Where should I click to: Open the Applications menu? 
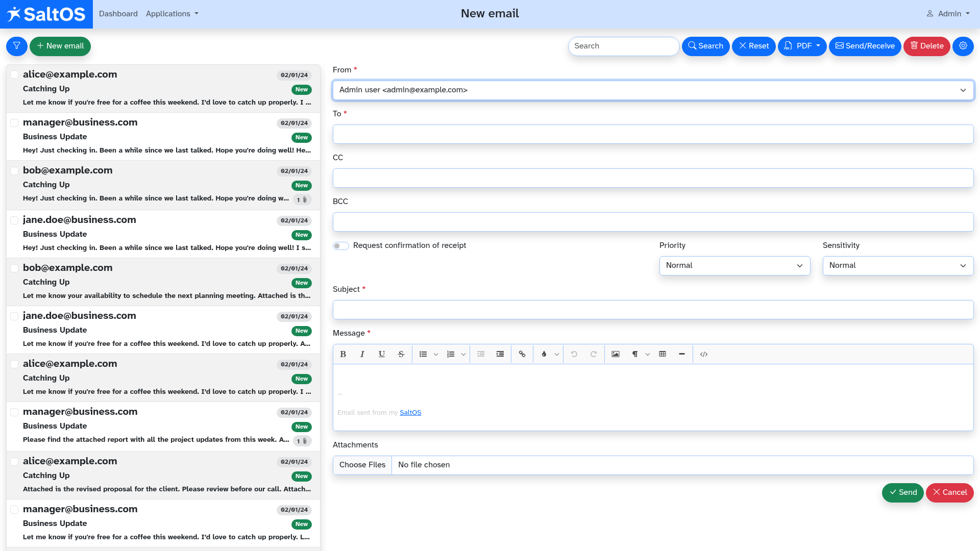[x=172, y=14]
